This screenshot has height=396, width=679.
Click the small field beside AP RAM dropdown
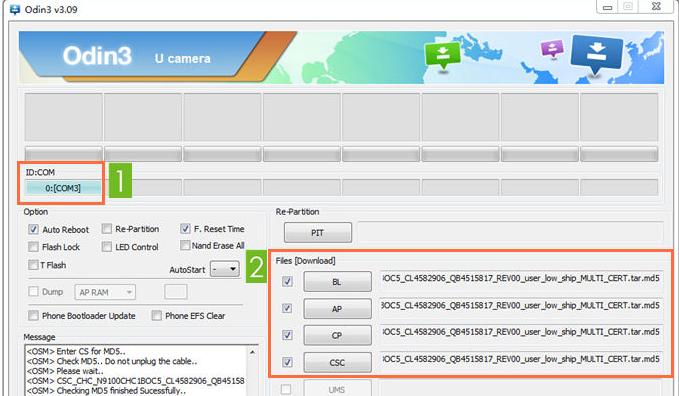(x=176, y=292)
